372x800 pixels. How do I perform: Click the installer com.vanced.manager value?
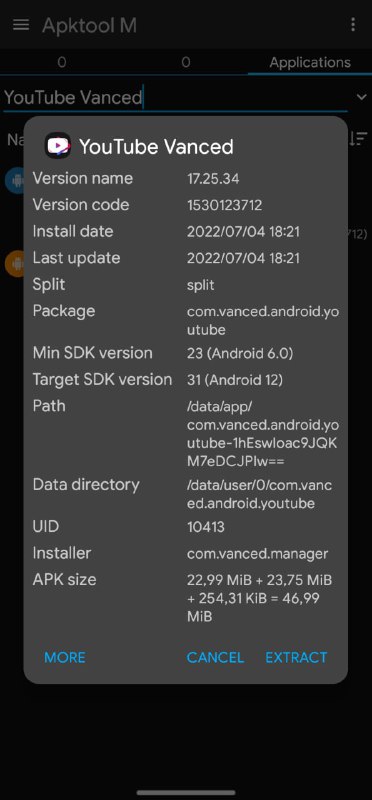(258, 554)
